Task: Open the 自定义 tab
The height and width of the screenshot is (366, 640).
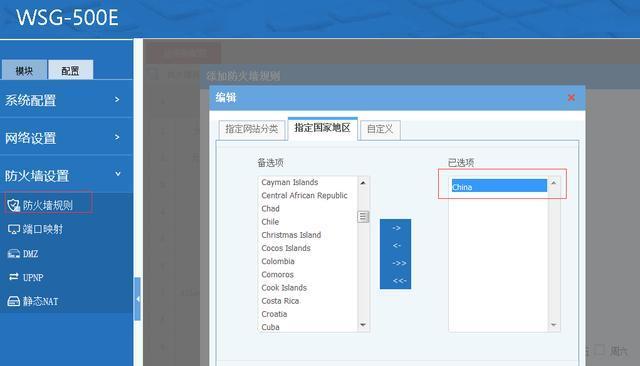Action: (380, 130)
